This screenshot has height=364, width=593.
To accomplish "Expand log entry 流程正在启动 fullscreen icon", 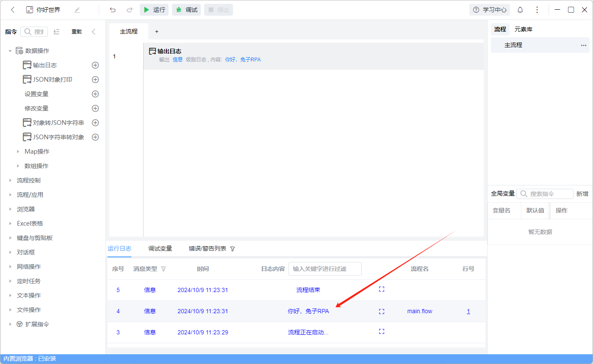I will pyautogui.click(x=382, y=331).
